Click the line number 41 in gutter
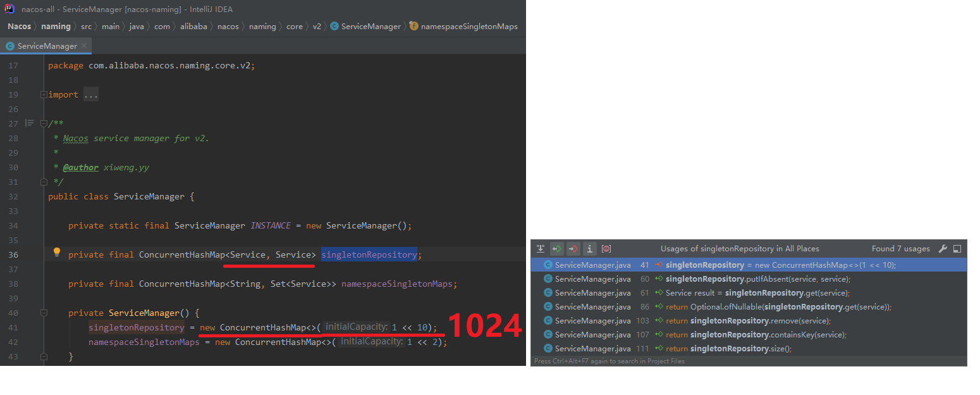The image size is (980, 395). pos(14,327)
